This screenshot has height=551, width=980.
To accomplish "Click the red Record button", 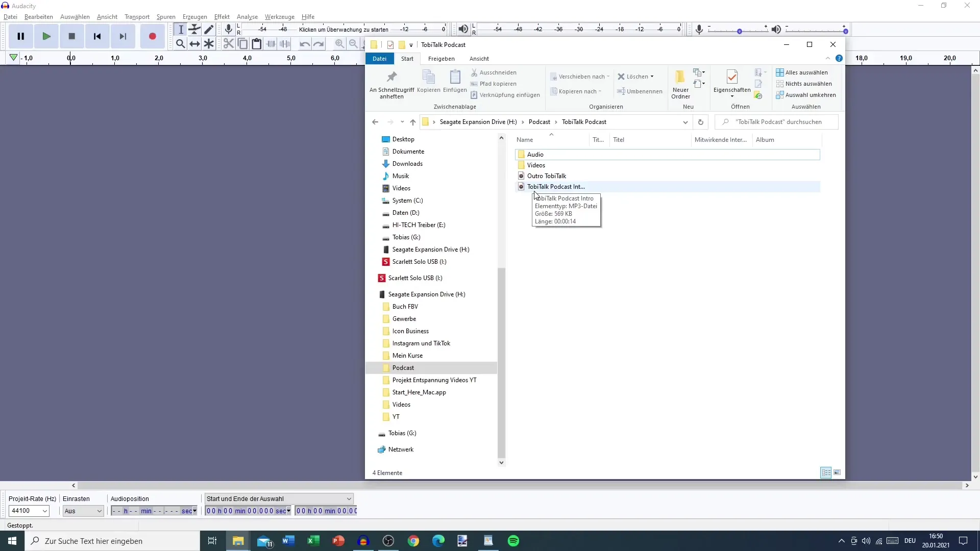I will [152, 36].
